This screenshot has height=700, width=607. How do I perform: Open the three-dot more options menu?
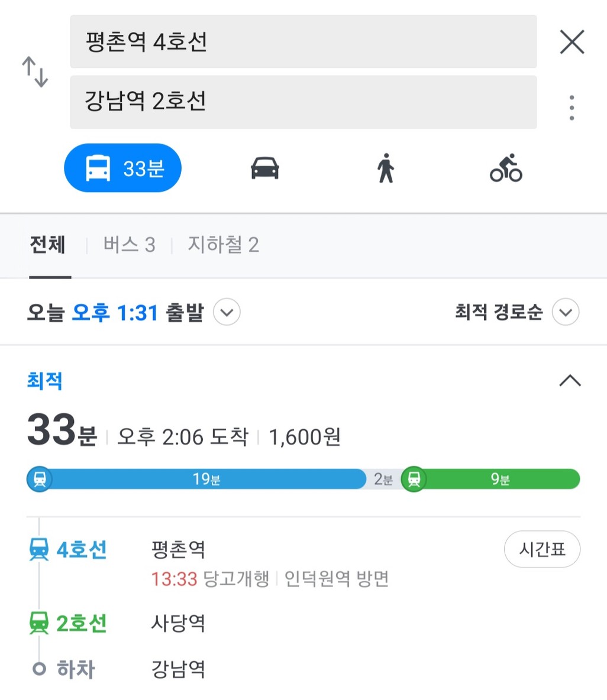coord(572,108)
